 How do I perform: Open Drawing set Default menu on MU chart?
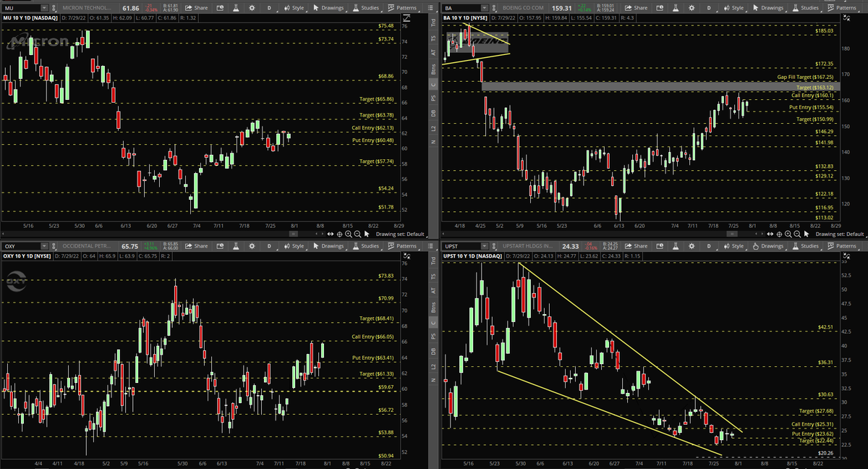[400, 234]
